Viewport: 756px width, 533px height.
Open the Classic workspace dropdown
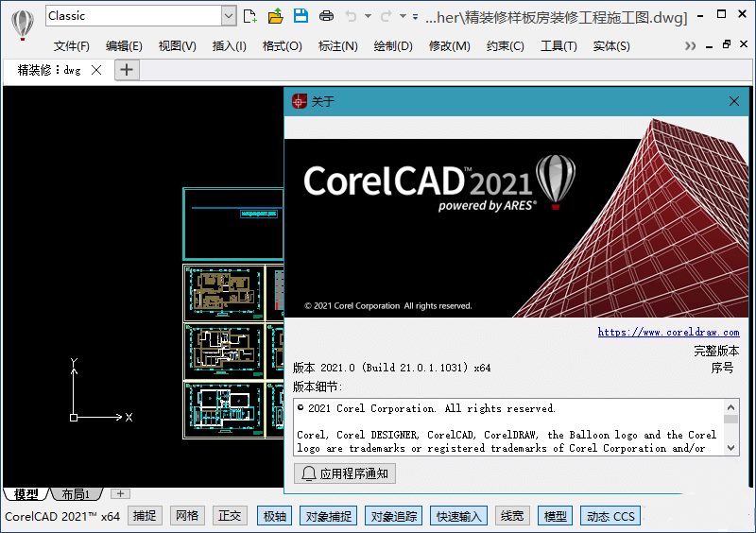229,15
